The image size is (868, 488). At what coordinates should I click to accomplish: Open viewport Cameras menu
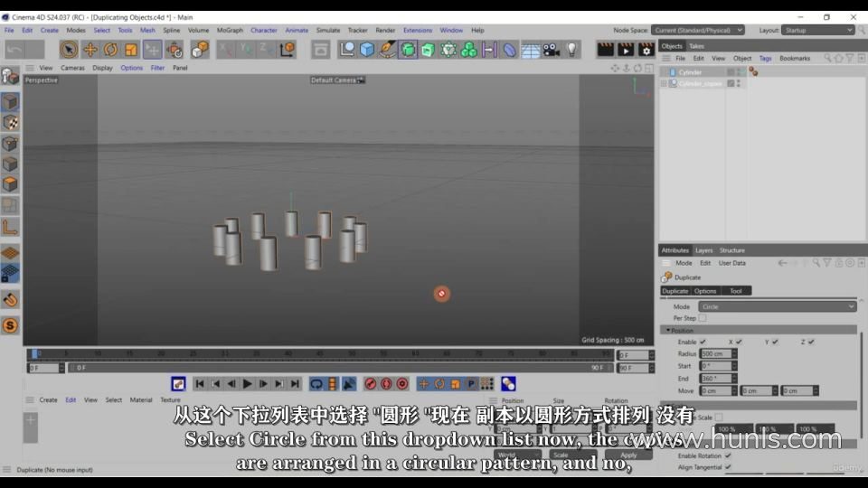pyautogui.click(x=72, y=68)
